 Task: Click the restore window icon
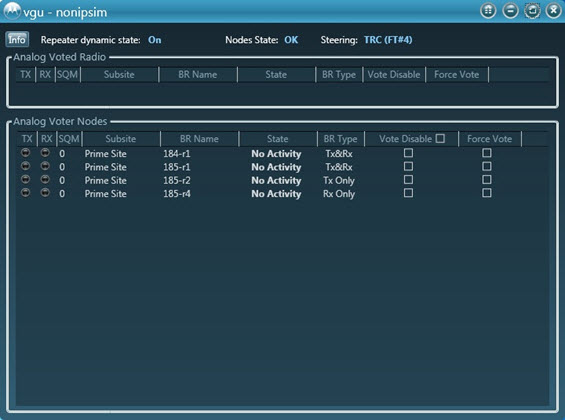[x=532, y=10]
